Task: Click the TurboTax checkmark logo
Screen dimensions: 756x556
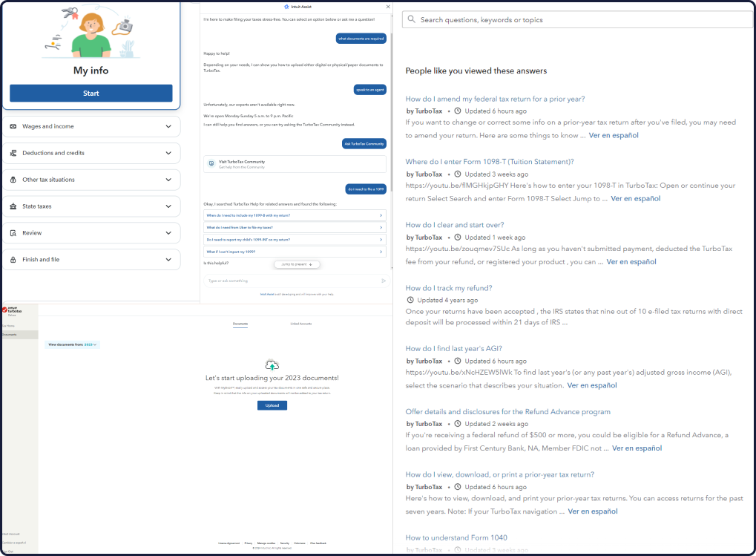Action: pyautogui.click(x=4, y=310)
